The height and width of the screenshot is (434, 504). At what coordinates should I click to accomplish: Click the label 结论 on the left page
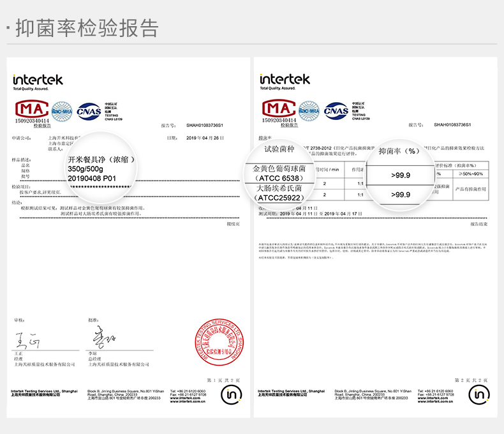click(17, 202)
